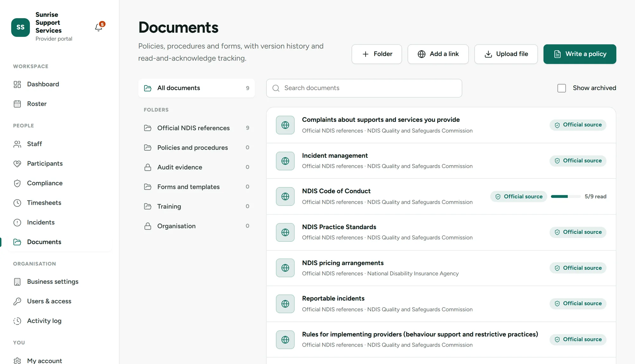This screenshot has width=635, height=364.
Task: Open Business settings
Action: (x=60, y=281)
